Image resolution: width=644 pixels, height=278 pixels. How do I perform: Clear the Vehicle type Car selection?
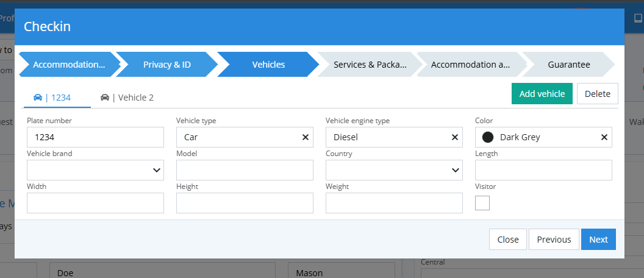306,137
